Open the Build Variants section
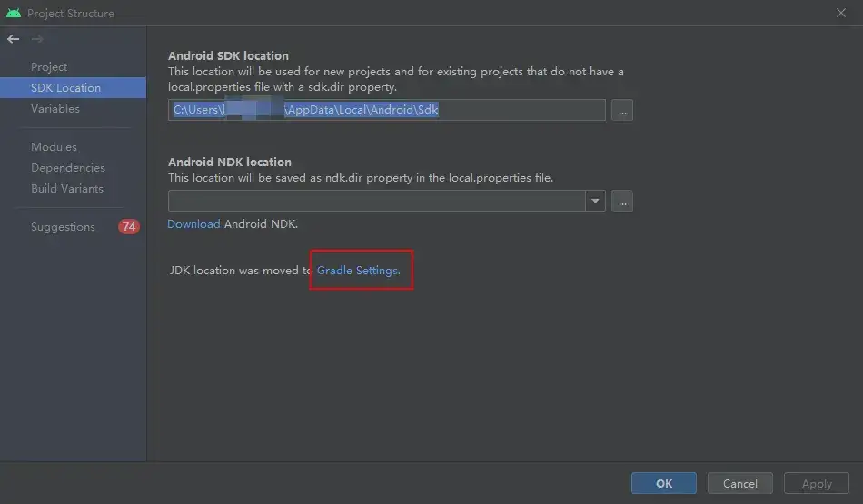This screenshot has height=504, width=863. 67,189
